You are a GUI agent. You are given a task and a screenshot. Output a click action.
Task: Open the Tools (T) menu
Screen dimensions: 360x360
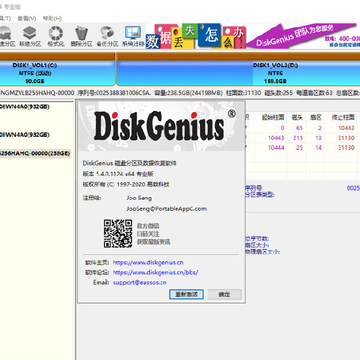click(5, 18)
